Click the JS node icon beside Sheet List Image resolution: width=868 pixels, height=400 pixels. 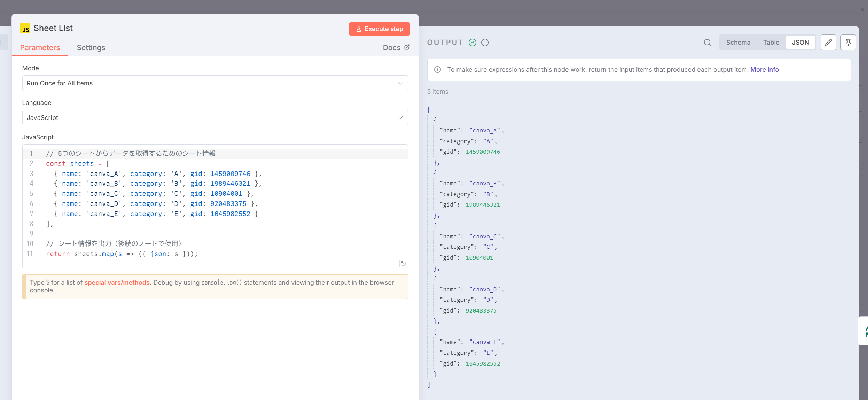[25, 28]
